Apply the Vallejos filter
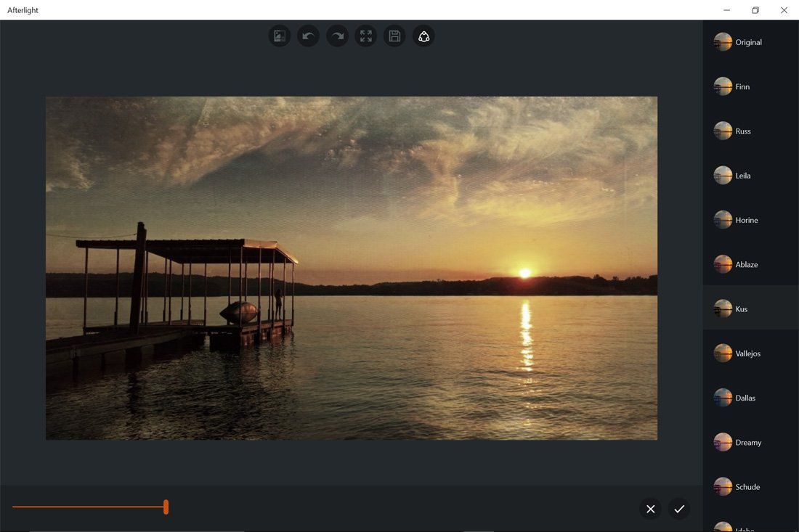 click(x=748, y=353)
